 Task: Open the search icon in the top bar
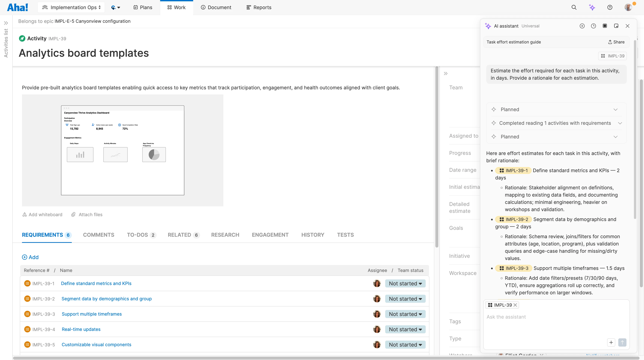coord(574,7)
